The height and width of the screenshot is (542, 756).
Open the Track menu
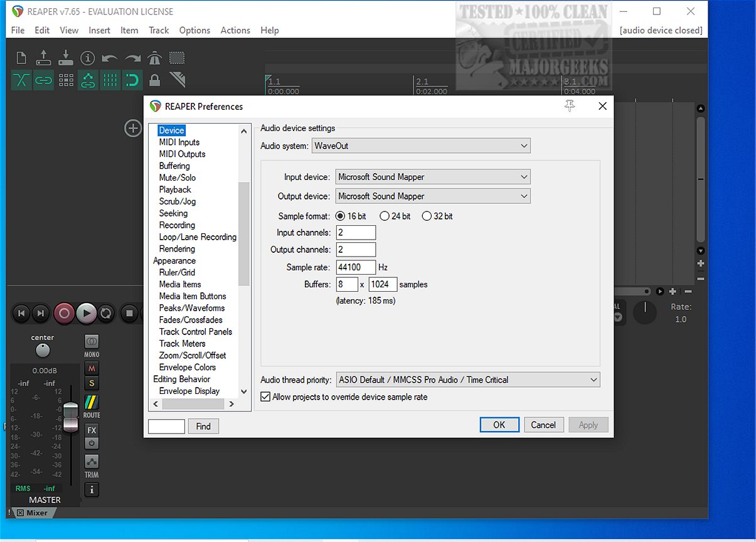159,30
